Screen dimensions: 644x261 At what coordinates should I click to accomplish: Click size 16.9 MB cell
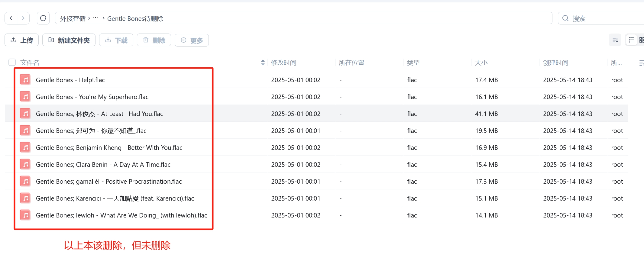487,147
